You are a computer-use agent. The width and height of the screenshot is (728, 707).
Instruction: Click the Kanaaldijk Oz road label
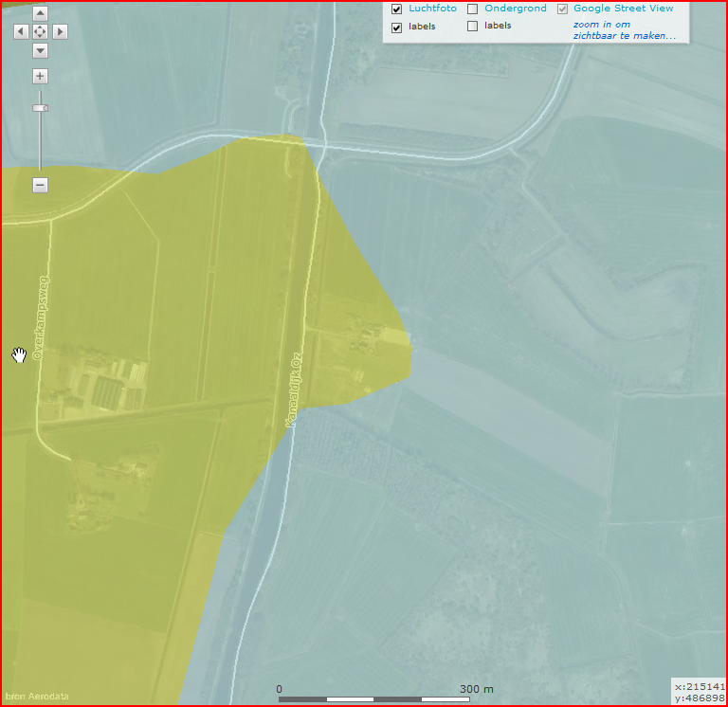point(294,390)
